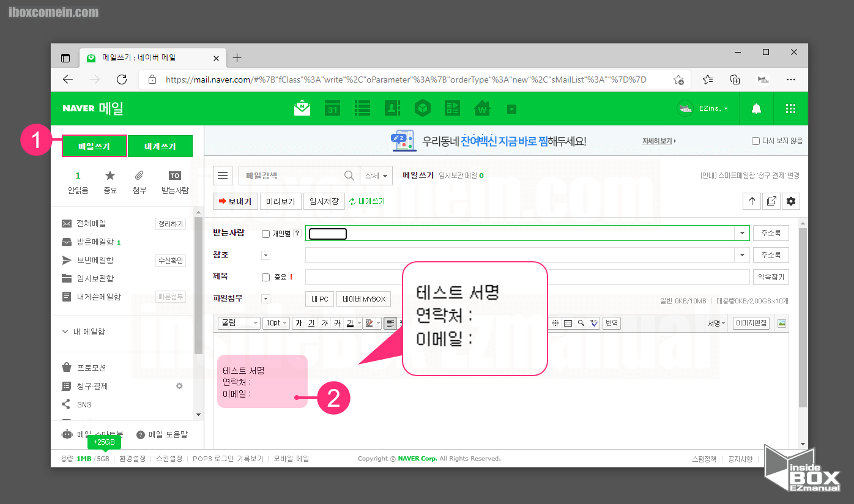Toggle bold text formatting
Image resolution: width=854 pixels, height=504 pixels.
point(300,323)
